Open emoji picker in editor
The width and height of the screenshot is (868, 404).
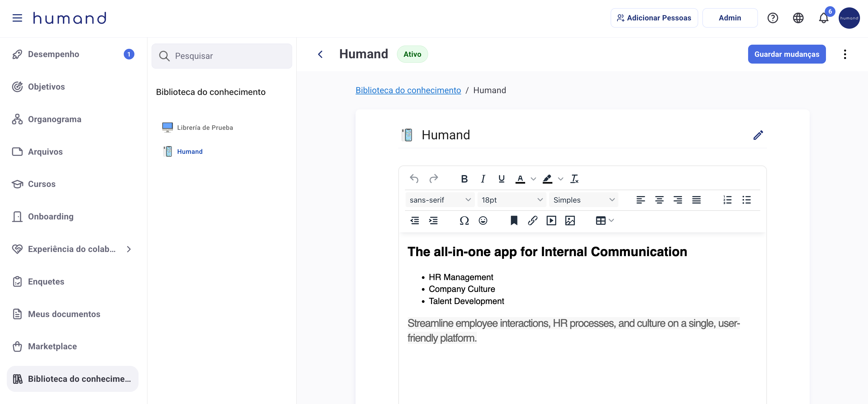point(483,221)
